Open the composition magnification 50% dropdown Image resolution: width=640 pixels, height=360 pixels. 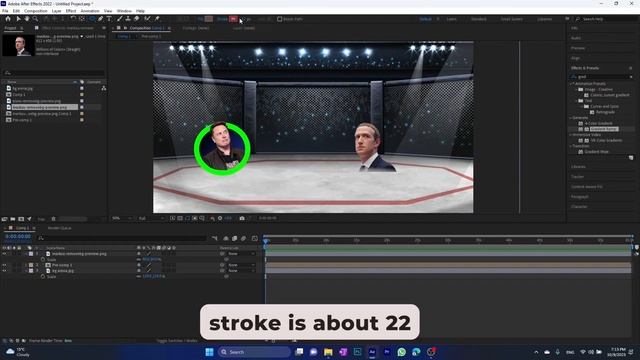(122, 218)
